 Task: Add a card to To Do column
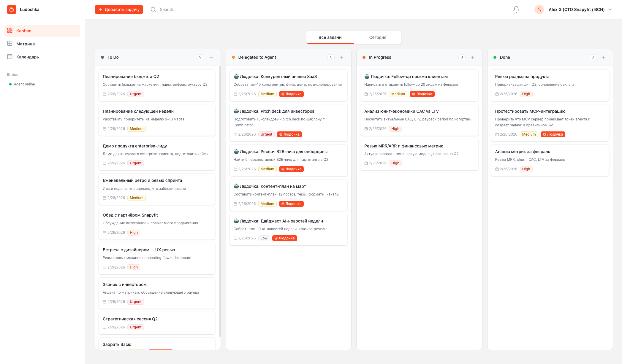(x=211, y=57)
